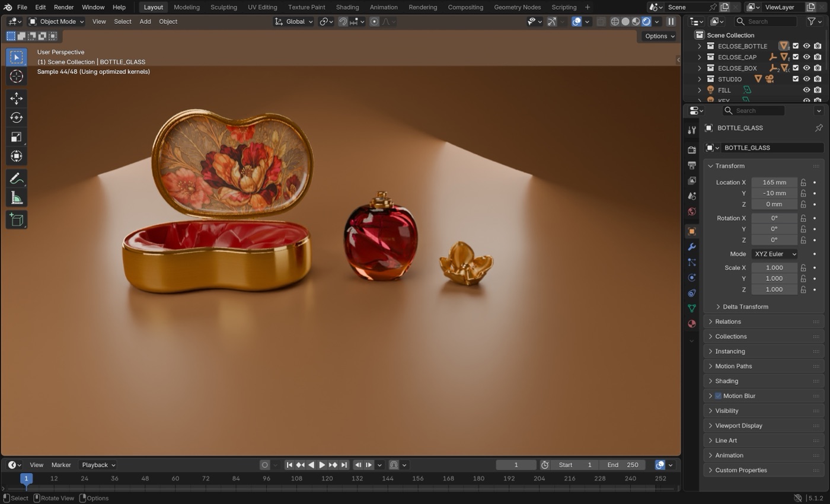Open the rotation Mode XYZ Euler dropdown

(775, 254)
